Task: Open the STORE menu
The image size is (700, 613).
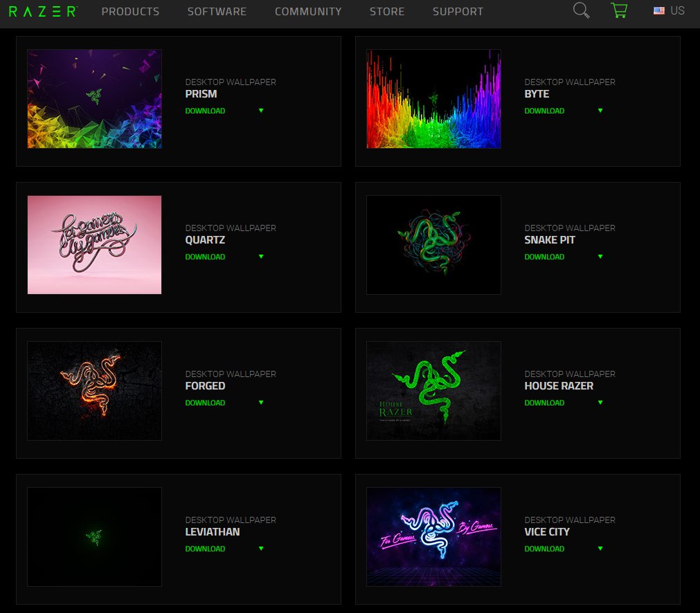Action: click(x=387, y=12)
